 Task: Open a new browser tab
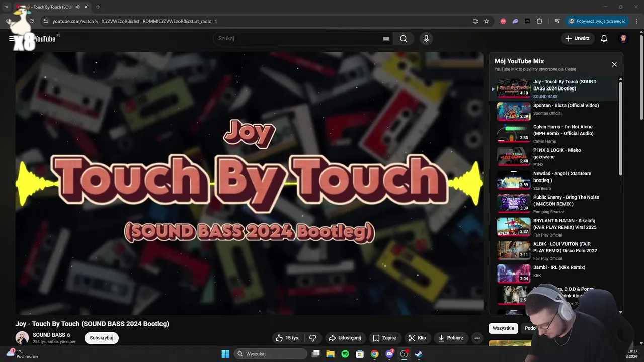pos(98,7)
